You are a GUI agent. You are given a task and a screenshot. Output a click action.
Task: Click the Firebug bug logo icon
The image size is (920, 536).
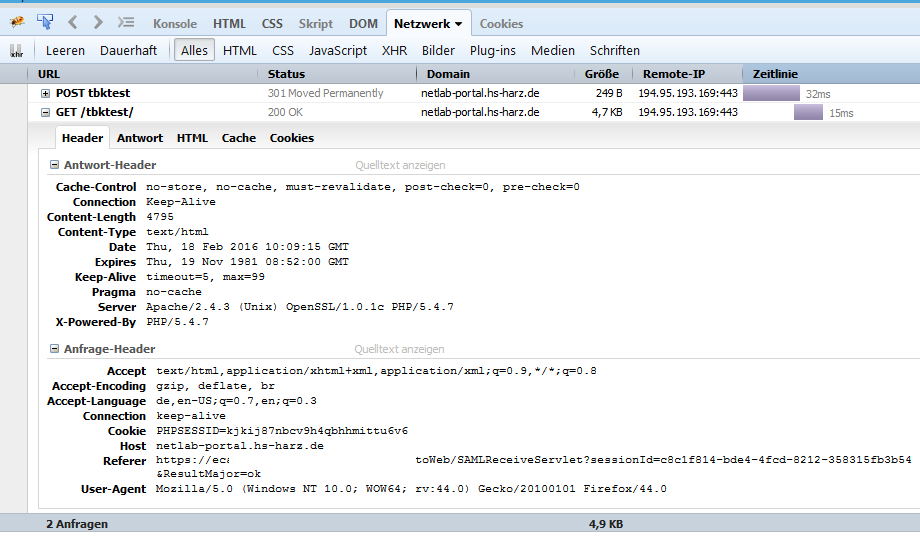17,22
